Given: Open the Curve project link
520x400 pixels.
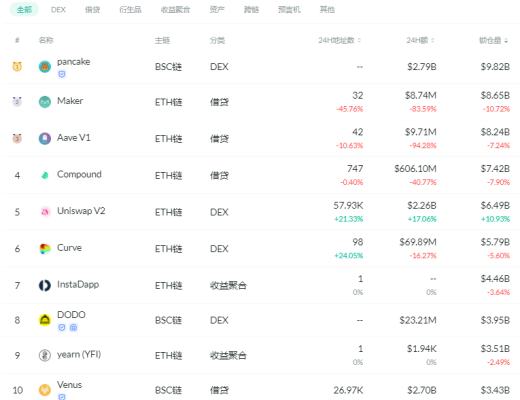Looking at the screenshot, I should pyautogui.click(x=69, y=247).
